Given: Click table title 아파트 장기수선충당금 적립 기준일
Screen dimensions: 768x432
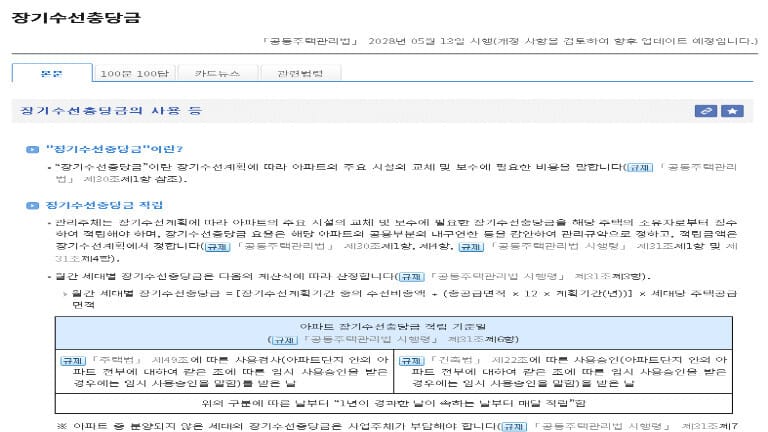Looking at the screenshot, I should [393, 326].
